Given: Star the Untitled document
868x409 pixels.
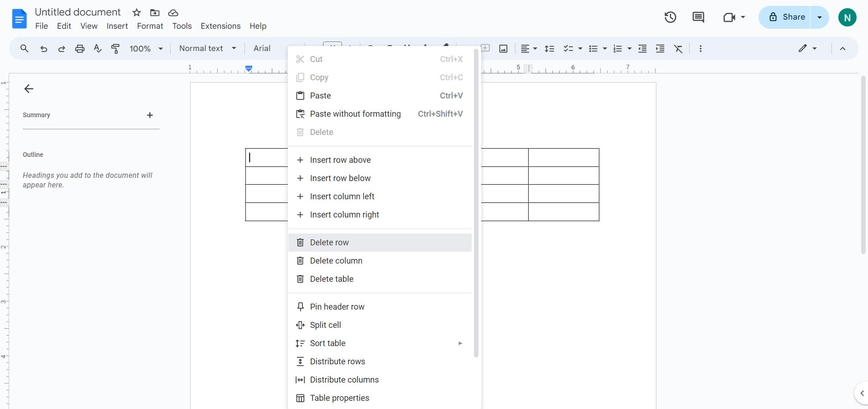Looking at the screenshot, I should coord(136,13).
